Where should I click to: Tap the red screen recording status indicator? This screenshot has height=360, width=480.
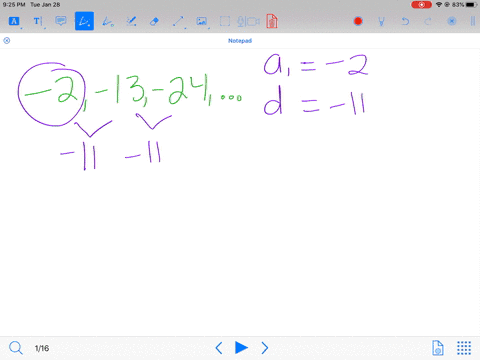(x=421, y=5)
